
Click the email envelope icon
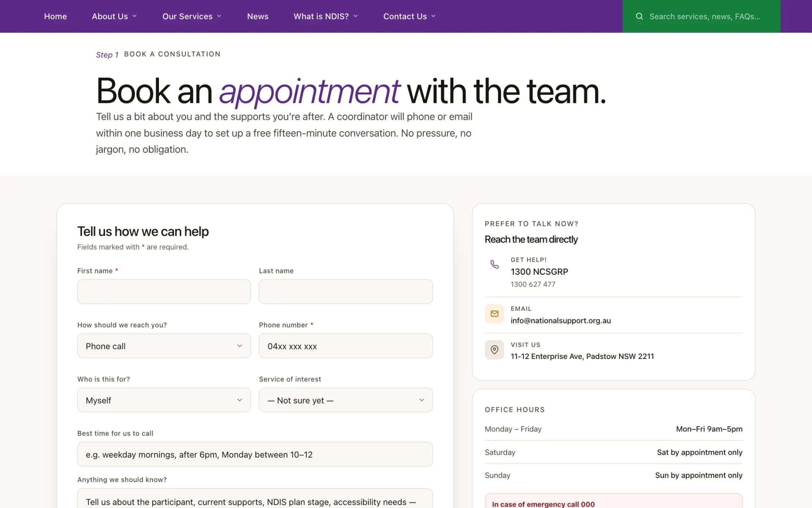point(494,314)
